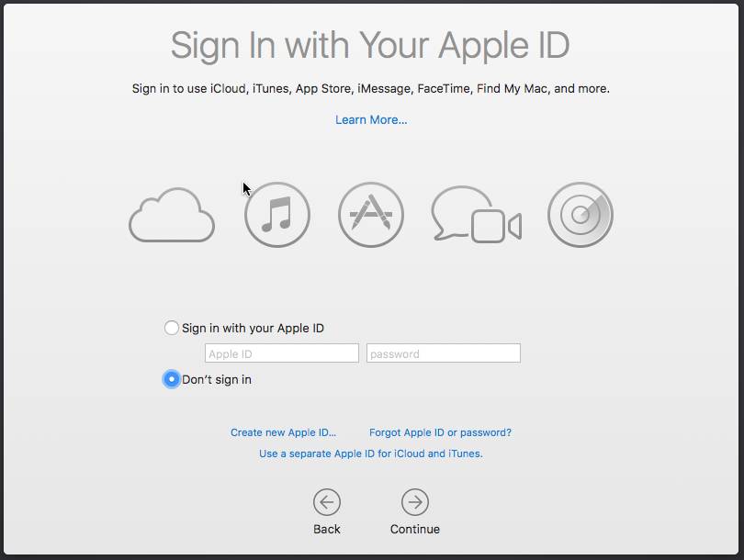Viewport: 744px width, 560px height.
Task: Click the Find My Mac radar icon
Action: coord(581,215)
